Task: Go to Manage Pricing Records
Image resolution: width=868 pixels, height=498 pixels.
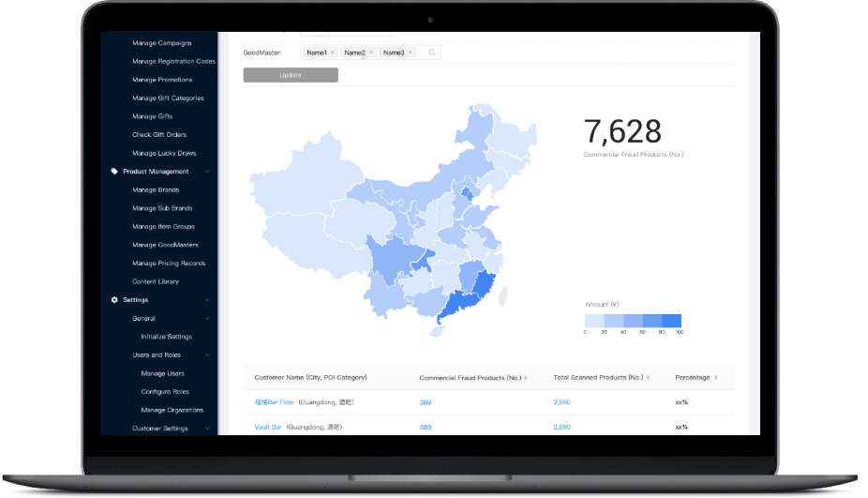Action: point(169,264)
